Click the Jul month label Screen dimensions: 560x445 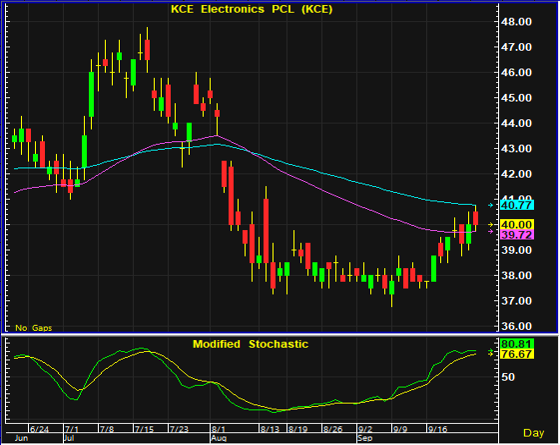(70, 438)
